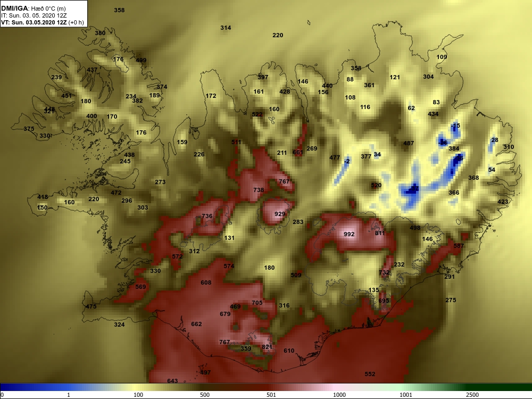Image resolution: width=532 pixels, height=399 pixels.
Task: Click the 662 value on the map
Action: (x=196, y=324)
